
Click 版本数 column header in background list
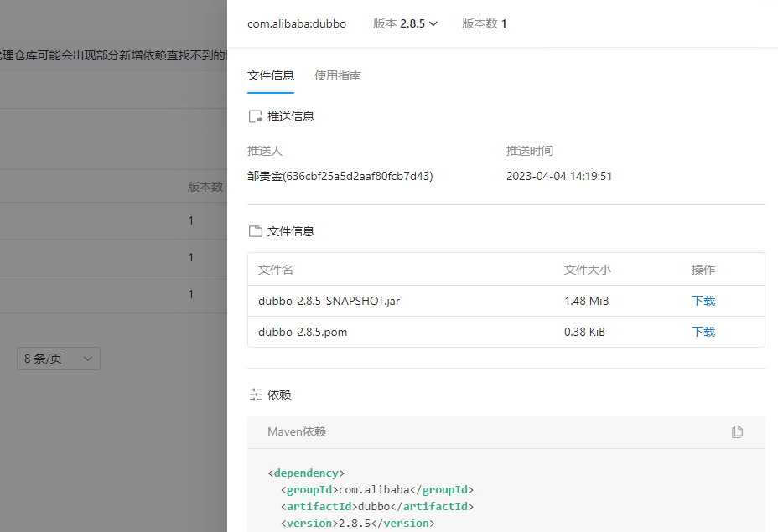(x=205, y=187)
